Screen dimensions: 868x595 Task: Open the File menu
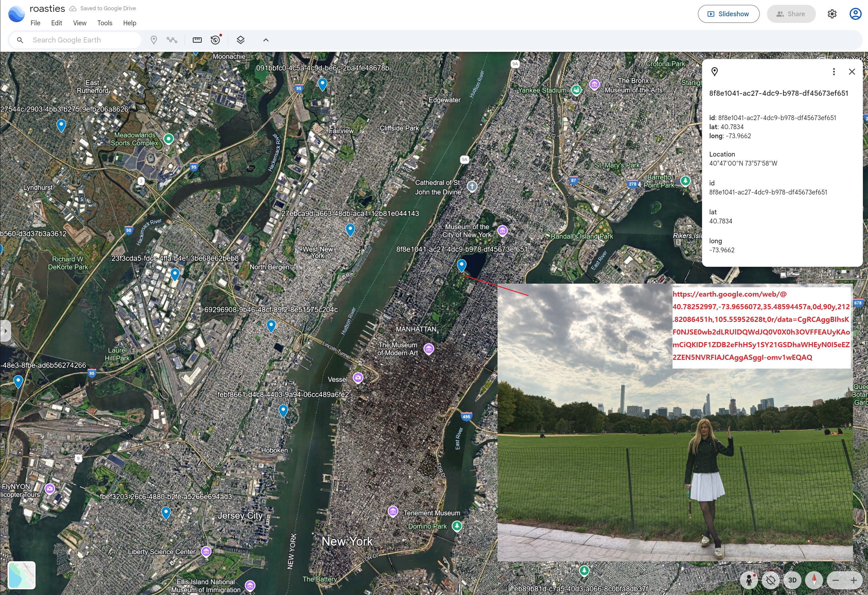coord(36,23)
